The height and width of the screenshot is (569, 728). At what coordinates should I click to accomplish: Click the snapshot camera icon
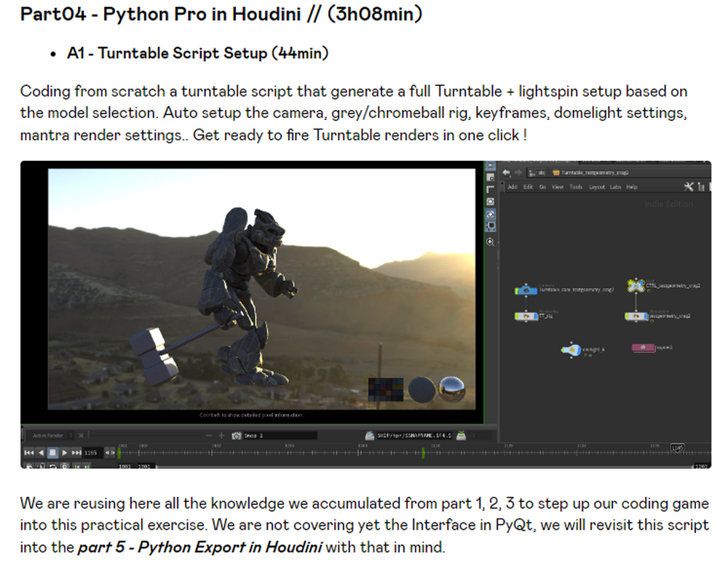coord(237,435)
